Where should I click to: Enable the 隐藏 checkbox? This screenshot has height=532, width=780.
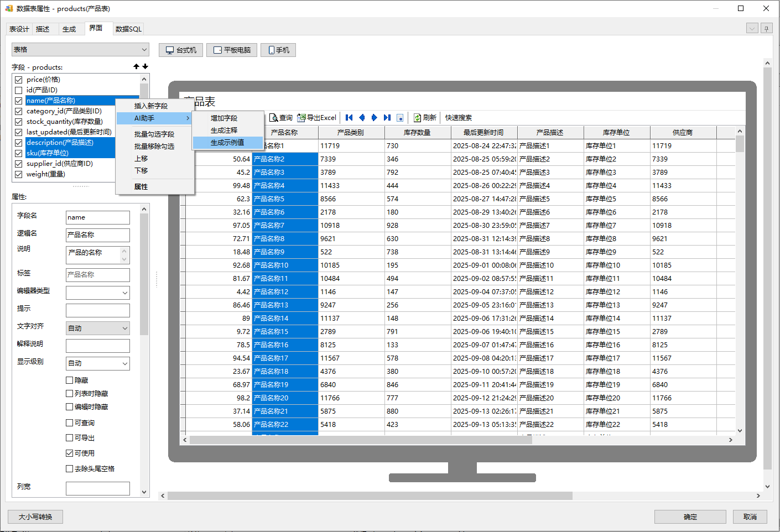tap(70, 380)
